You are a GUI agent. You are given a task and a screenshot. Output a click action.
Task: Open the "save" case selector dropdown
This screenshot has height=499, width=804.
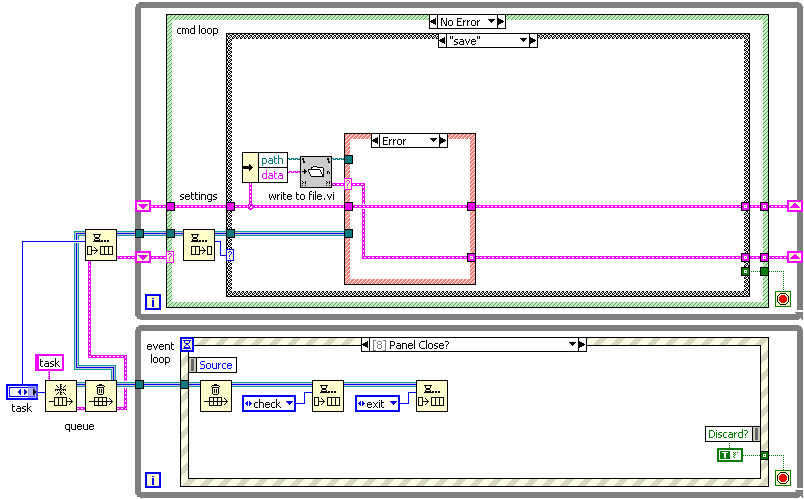coord(521,41)
